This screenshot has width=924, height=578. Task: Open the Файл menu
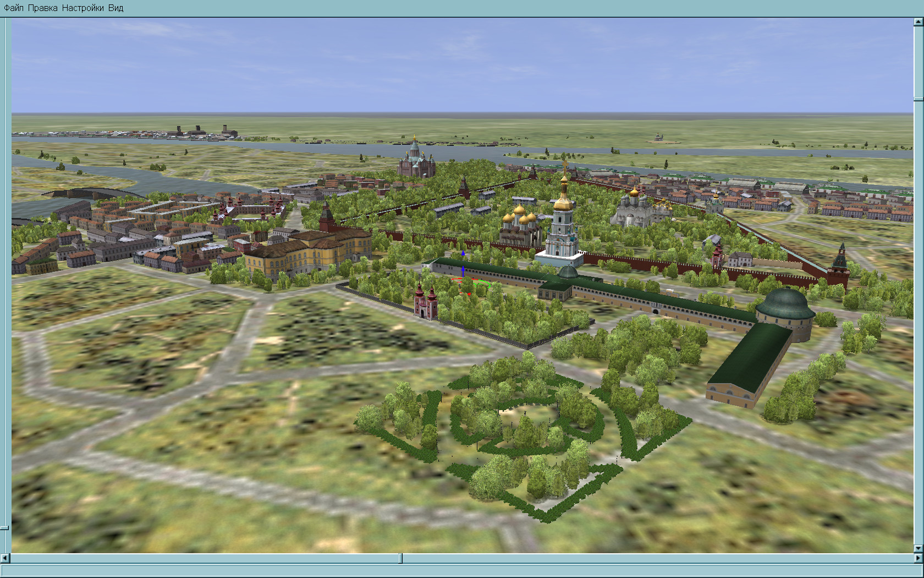(x=14, y=8)
